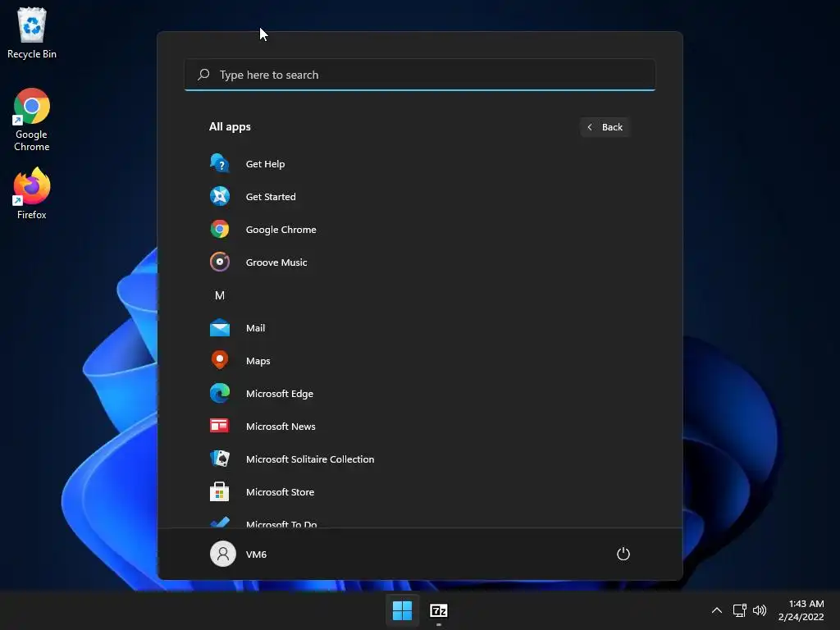Go Back from All apps list
The width and height of the screenshot is (840, 630).
click(605, 127)
